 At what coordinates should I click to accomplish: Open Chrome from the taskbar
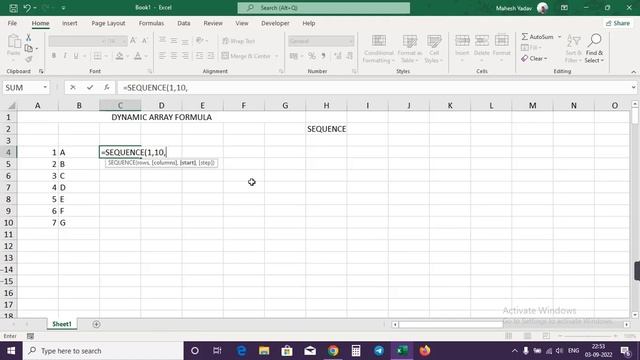333,351
